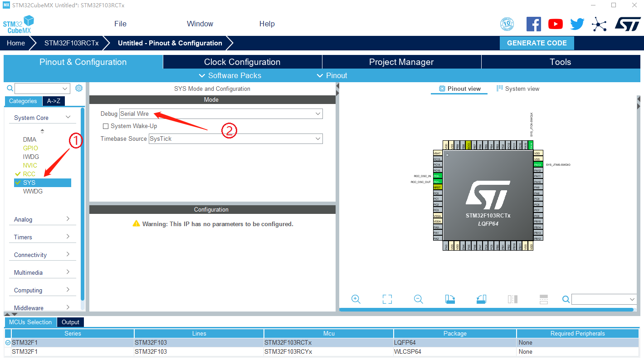
Task: Go to the Home breadcrumb
Action: tap(16, 43)
